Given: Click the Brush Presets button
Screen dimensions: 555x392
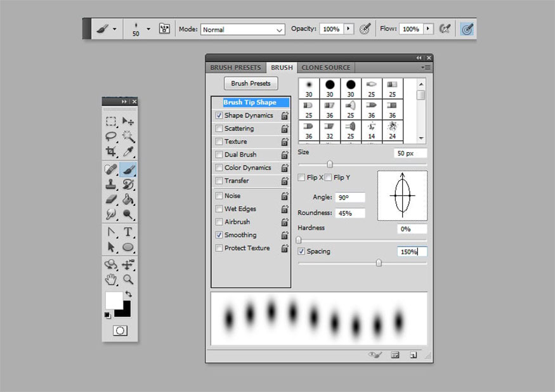Looking at the screenshot, I should click(x=251, y=83).
